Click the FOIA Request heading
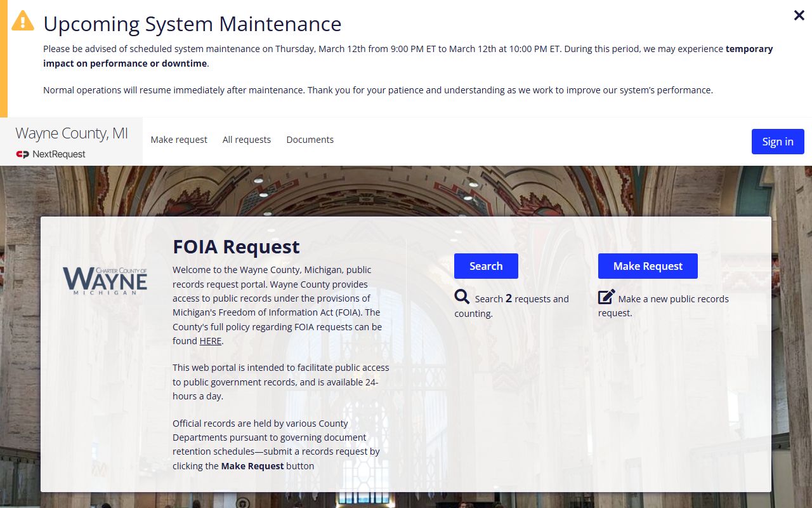Screen dimensions: 812x508 tap(236, 246)
